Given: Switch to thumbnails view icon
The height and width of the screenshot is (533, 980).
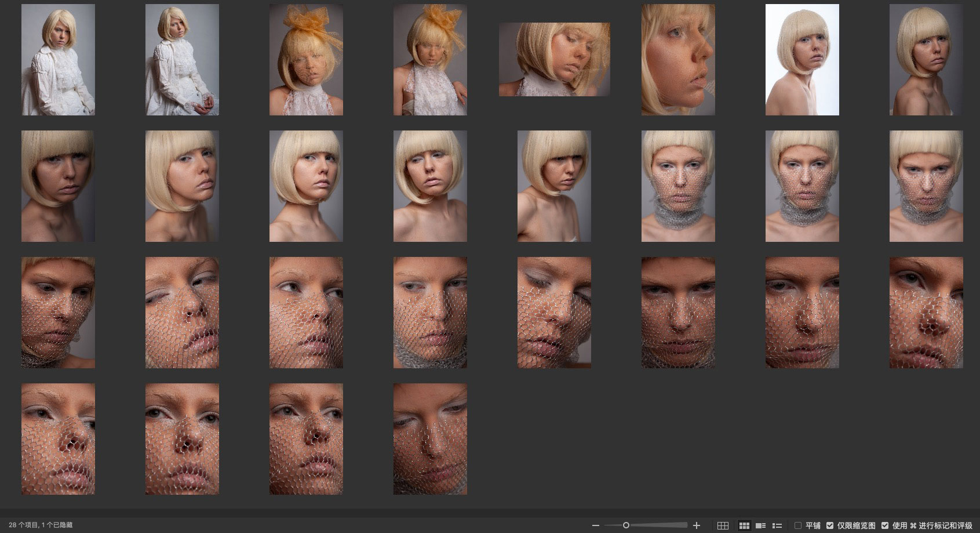Looking at the screenshot, I should coord(744,525).
